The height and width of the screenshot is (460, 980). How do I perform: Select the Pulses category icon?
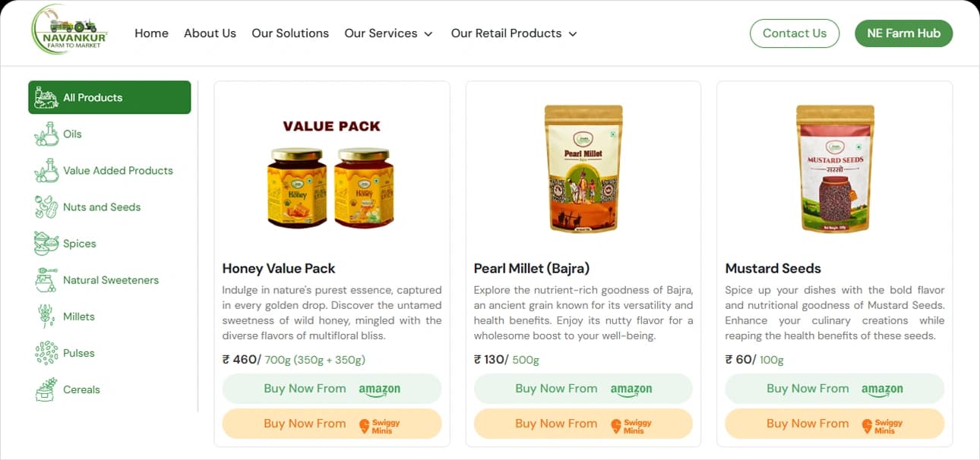pos(46,353)
